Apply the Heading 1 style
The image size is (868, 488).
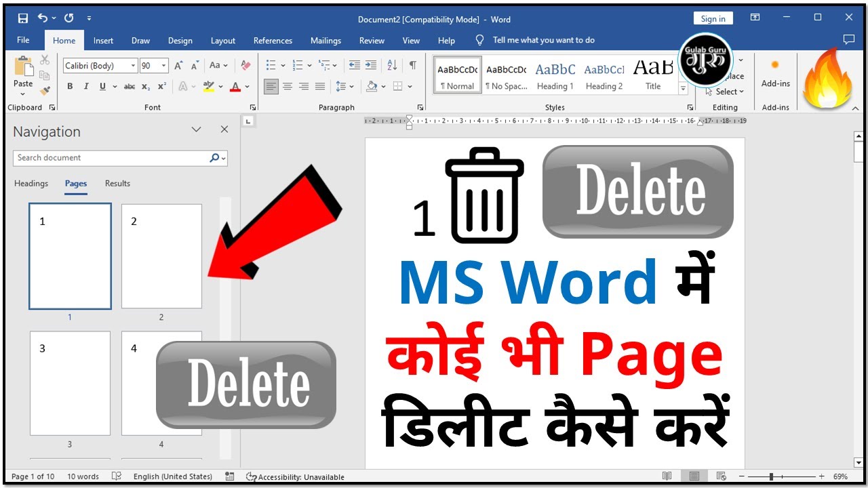point(555,75)
